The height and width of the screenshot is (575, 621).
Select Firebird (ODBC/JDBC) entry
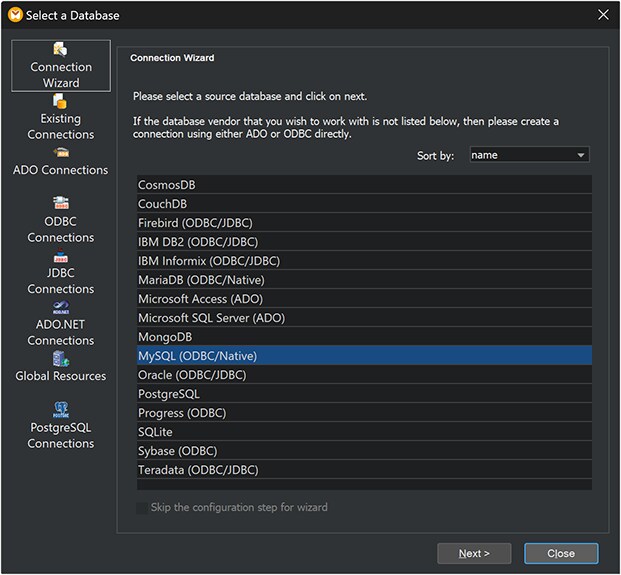(364, 223)
